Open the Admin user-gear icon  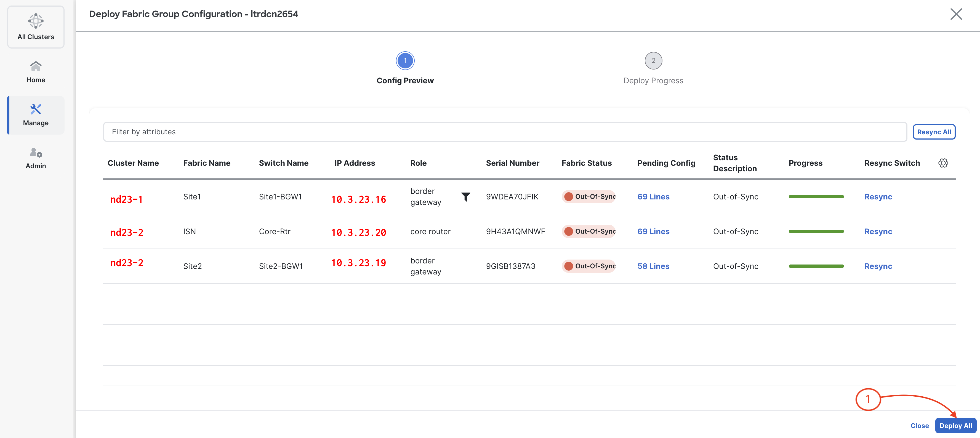[x=36, y=153]
